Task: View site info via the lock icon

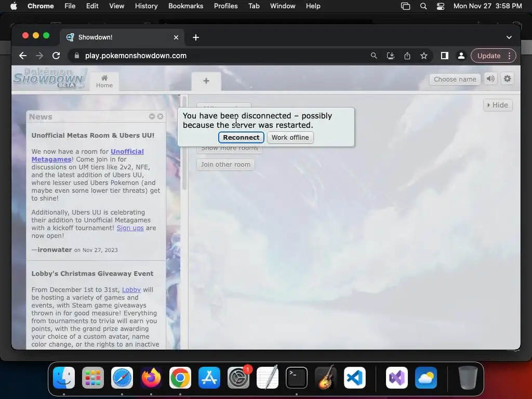Action: click(x=77, y=56)
